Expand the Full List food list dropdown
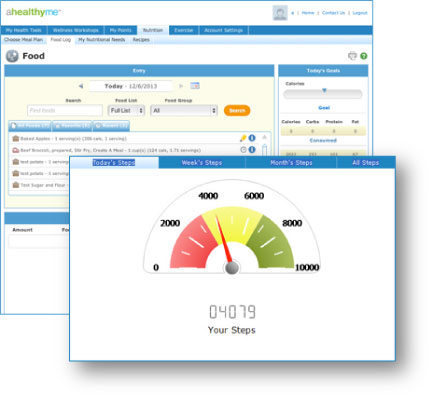This screenshot has width=433, height=400. pos(126,110)
